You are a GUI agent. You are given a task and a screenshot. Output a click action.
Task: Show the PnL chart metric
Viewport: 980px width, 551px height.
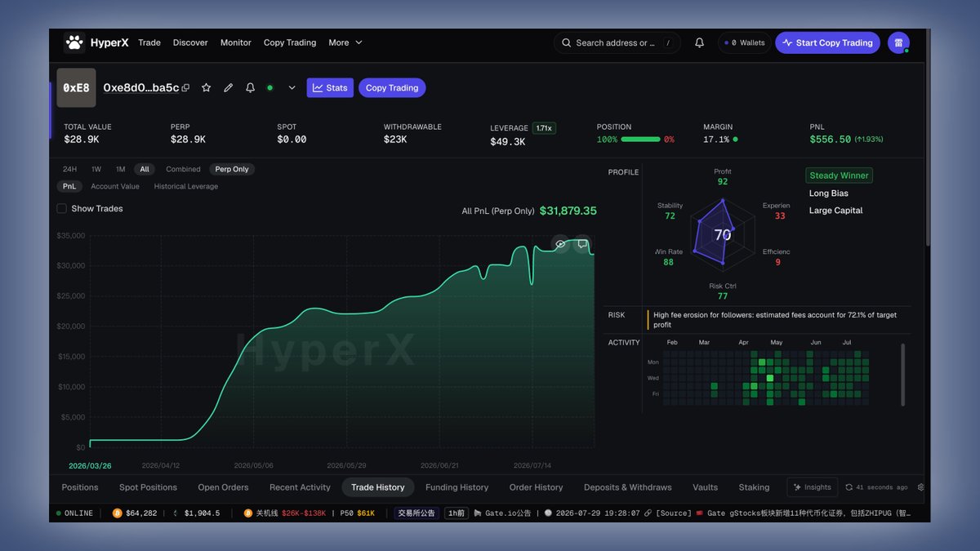69,186
